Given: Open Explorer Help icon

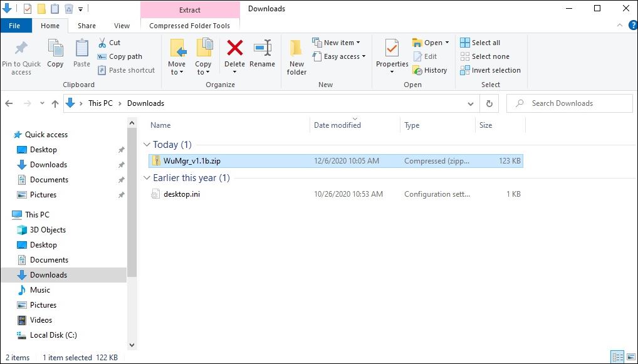Looking at the screenshot, I should [633, 25].
